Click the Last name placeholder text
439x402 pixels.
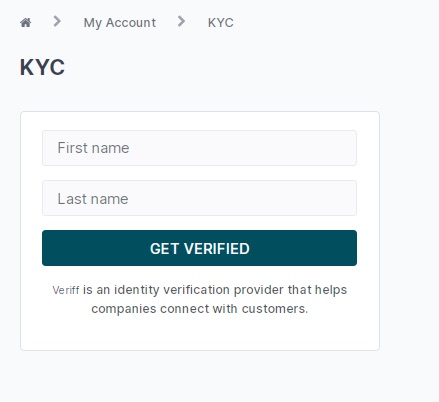[93, 199]
